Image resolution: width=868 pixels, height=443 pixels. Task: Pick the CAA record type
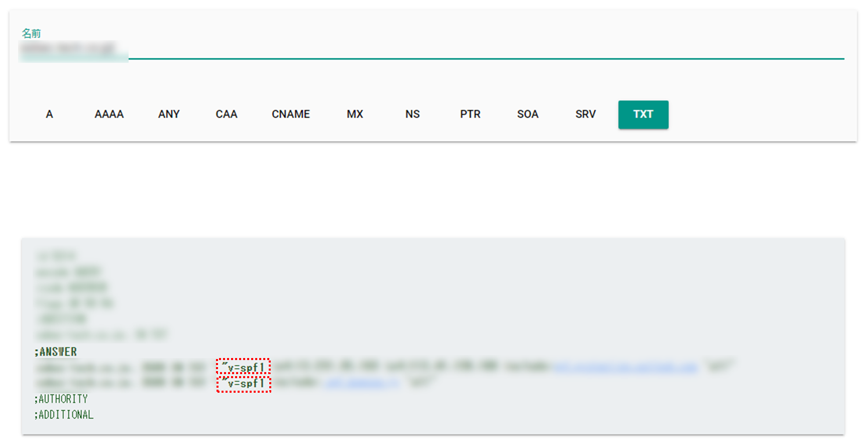click(x=227, y=115)
